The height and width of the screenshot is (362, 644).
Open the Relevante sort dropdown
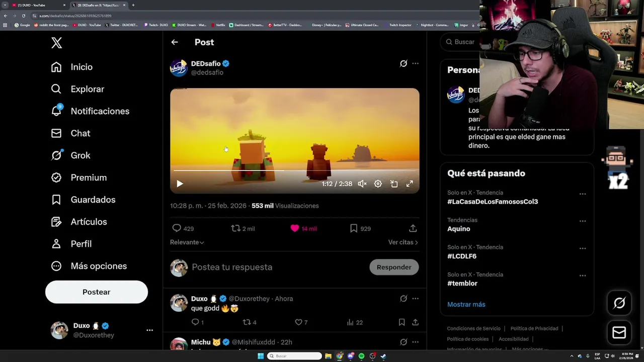[187, 242]
